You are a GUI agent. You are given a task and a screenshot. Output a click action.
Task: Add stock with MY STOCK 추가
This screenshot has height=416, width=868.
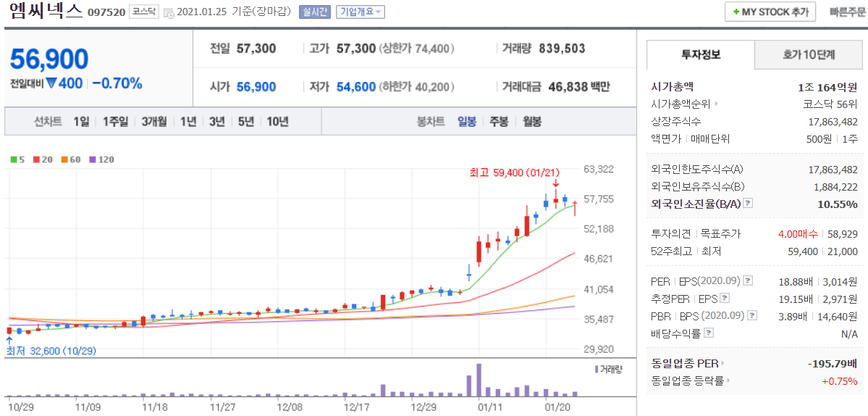coord(770,12)
